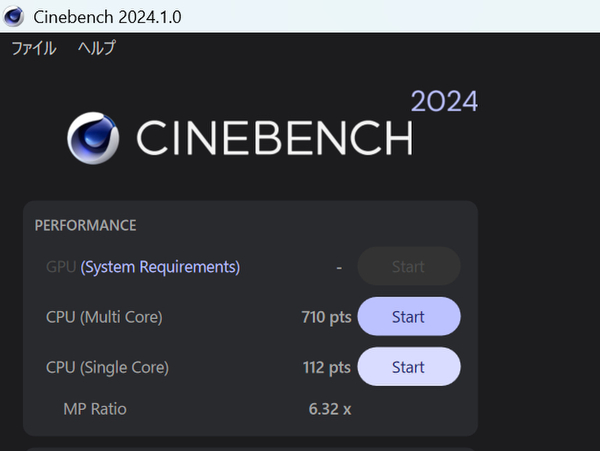Open the ファイル menu
Viewport: 600px width, 451px height.
(x=34, y=48)
